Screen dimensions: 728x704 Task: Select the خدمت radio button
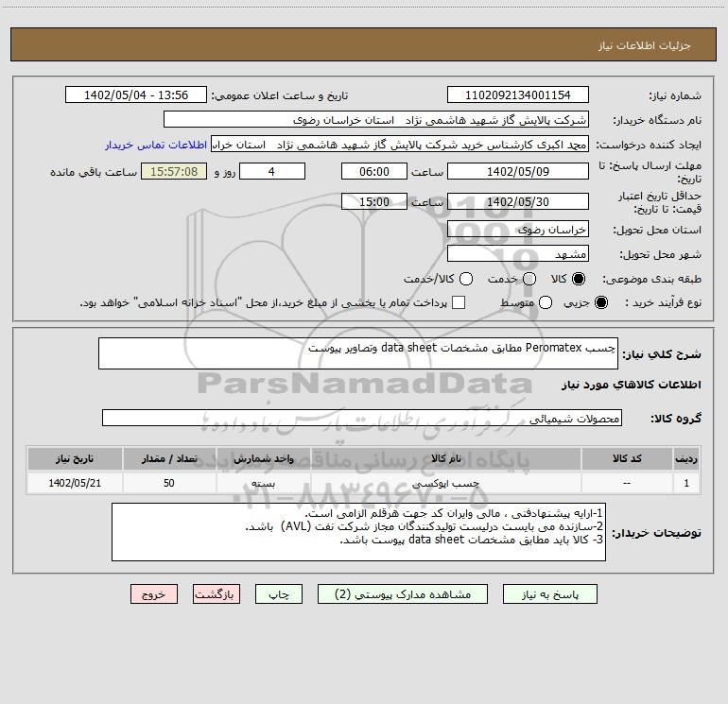(x=529, y=279)
